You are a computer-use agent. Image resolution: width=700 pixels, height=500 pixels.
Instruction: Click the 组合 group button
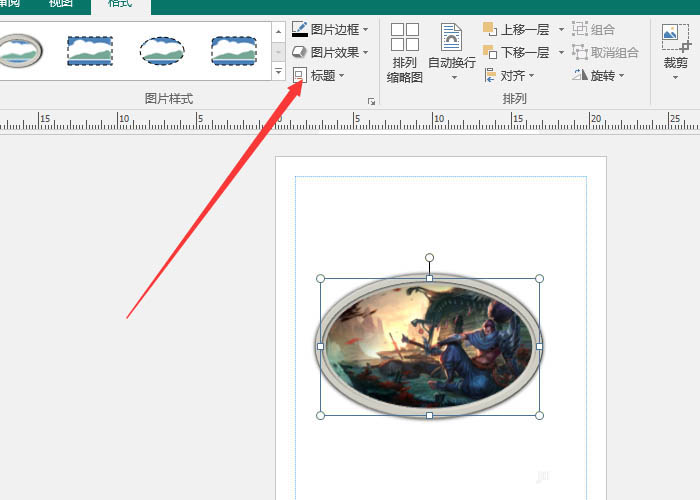(593, 30)
